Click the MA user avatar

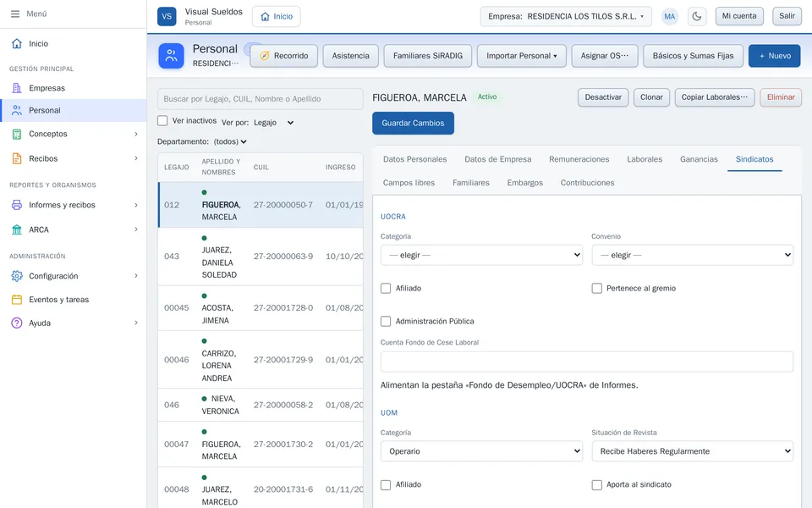pyautogui.click(x=670, y=16)
